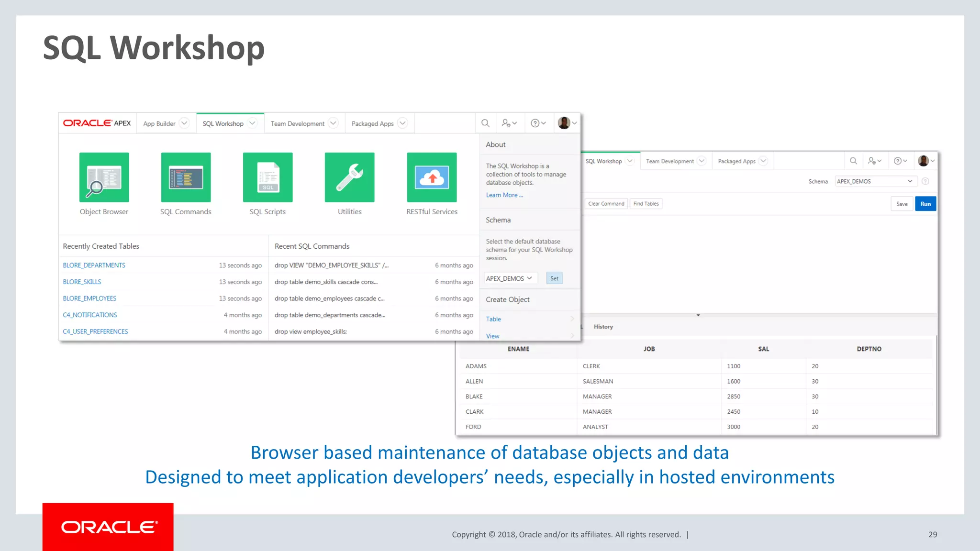The height and width of the screenshot is (551, 980).
Task: Open the C4_USER_PREFERENCES table link
Action: tap(95, 331)
